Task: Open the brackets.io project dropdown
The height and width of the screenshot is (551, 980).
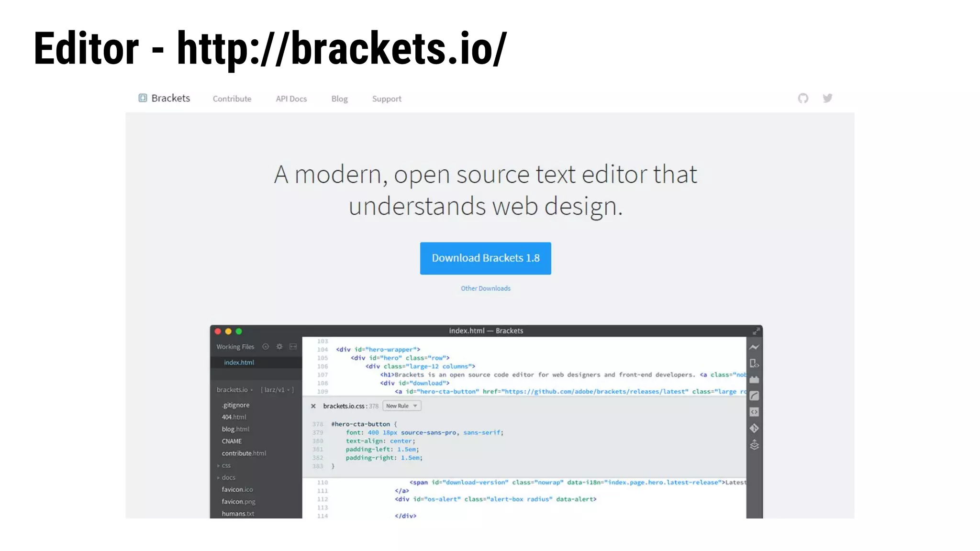Action: click(234, 390)
